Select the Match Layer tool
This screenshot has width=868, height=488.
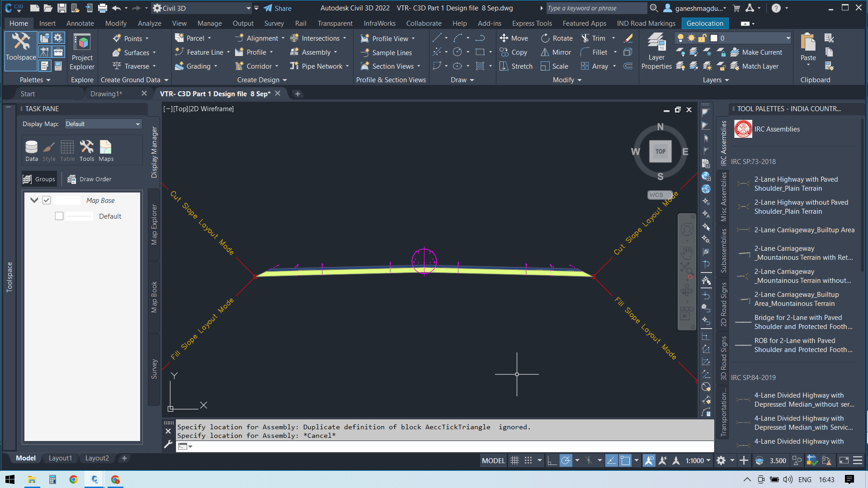click(x=755, y=66)
